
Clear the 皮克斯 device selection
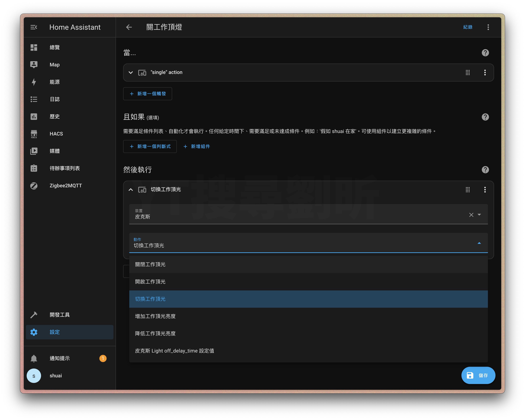(x=471, y=215)
